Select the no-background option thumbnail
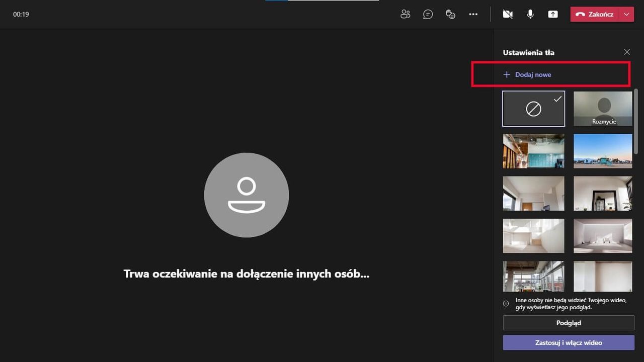The image size is (644, 362). point(534,109)
